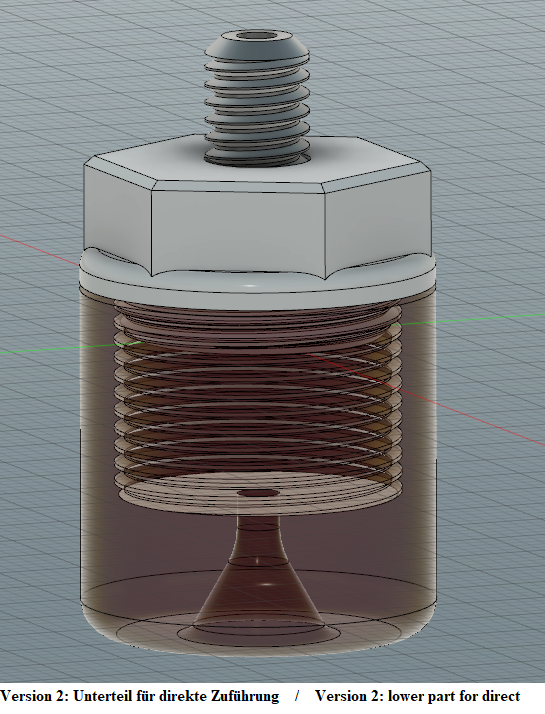Select the large internal thread of the model
The image size is (545, 714).
coord(258,405)
